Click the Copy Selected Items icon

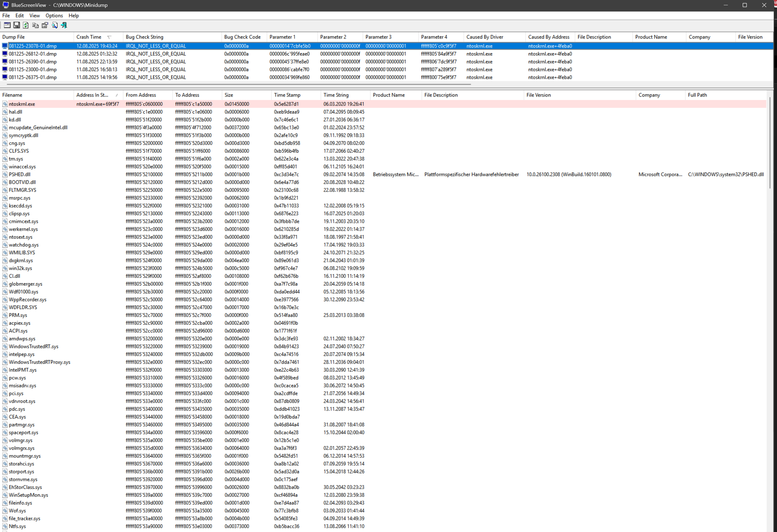click(35, 25)
